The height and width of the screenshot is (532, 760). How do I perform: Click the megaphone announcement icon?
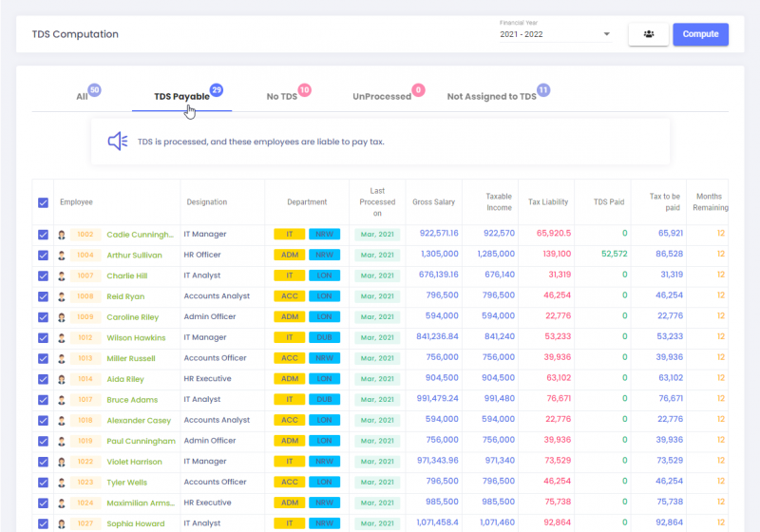pyautogui.click(x=118, y=142)
